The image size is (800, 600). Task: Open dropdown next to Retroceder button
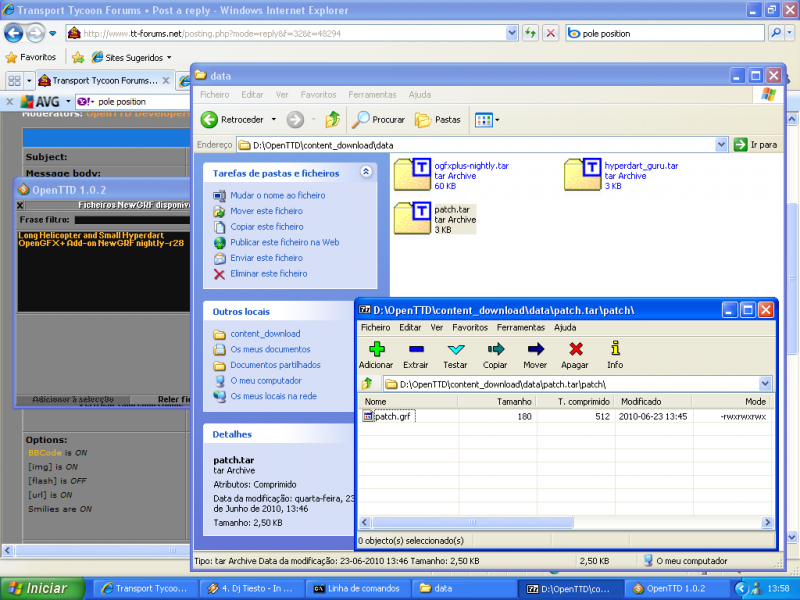(274, 120)
